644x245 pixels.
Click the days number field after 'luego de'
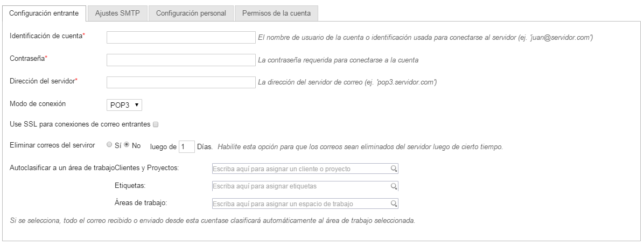coord(186,146)
